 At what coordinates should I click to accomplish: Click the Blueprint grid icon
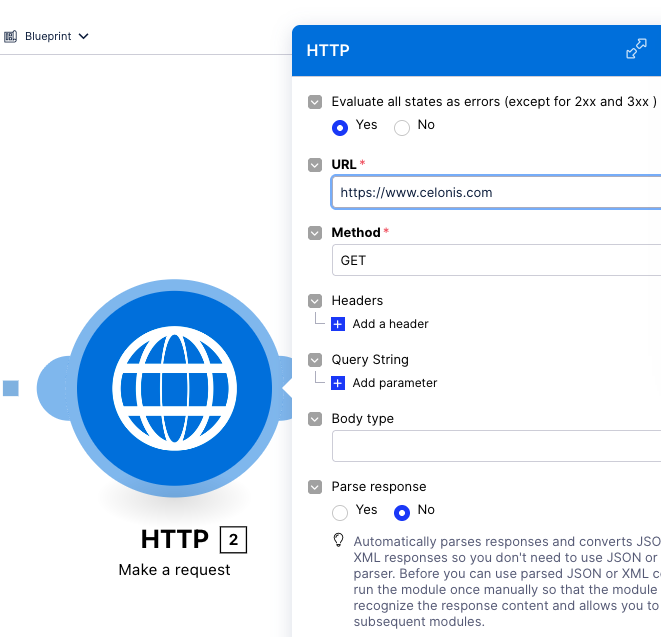11,36
